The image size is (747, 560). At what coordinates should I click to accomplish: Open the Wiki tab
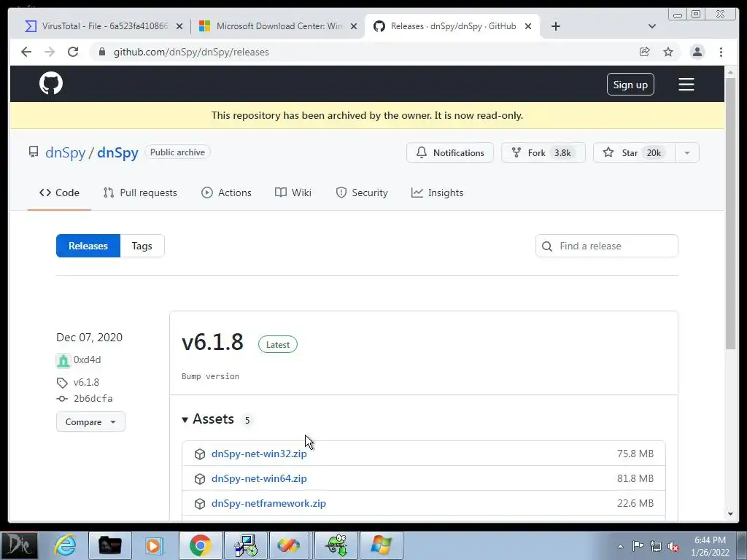pos(293,192)
